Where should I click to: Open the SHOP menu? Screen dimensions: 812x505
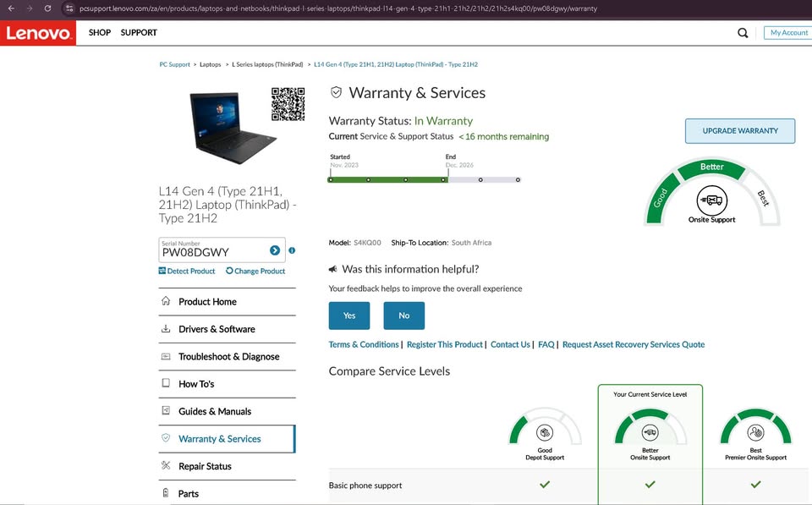[x=100, y=33]
